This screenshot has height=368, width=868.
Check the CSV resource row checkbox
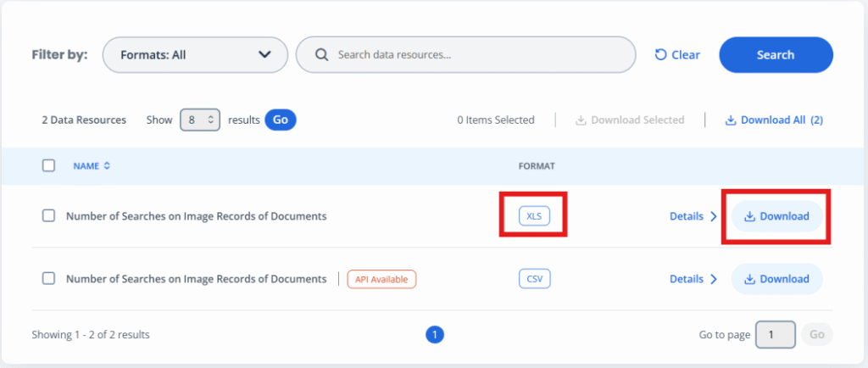[x=49, y=279]
